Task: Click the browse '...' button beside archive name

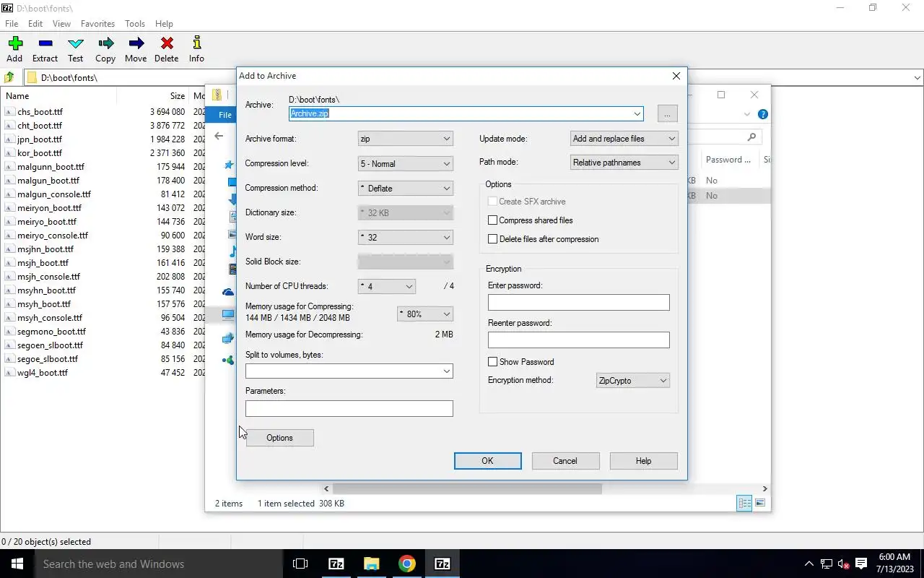Action: pyautogui.click(x=667, y=113)
